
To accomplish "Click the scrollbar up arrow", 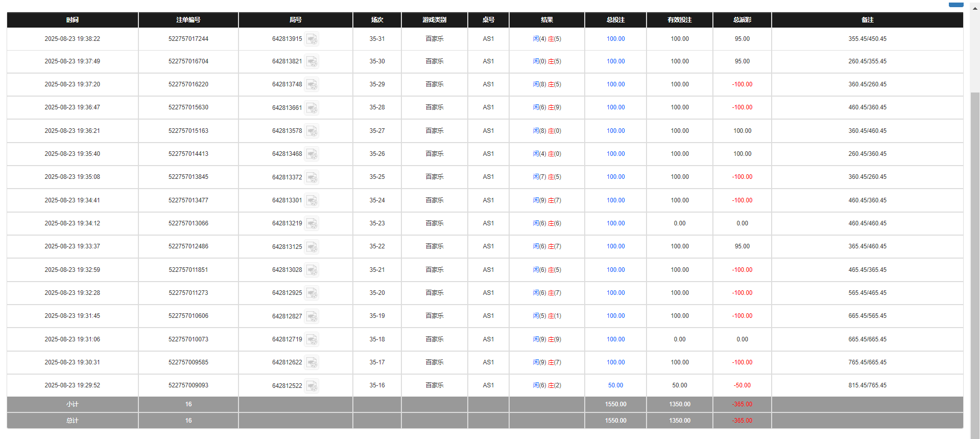I will [x=975, y=9].
